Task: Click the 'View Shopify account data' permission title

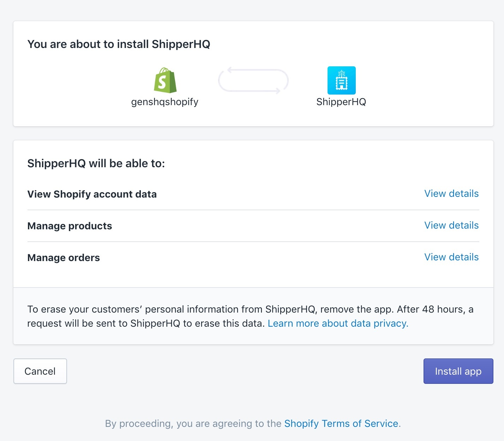Action: (92, 194)
